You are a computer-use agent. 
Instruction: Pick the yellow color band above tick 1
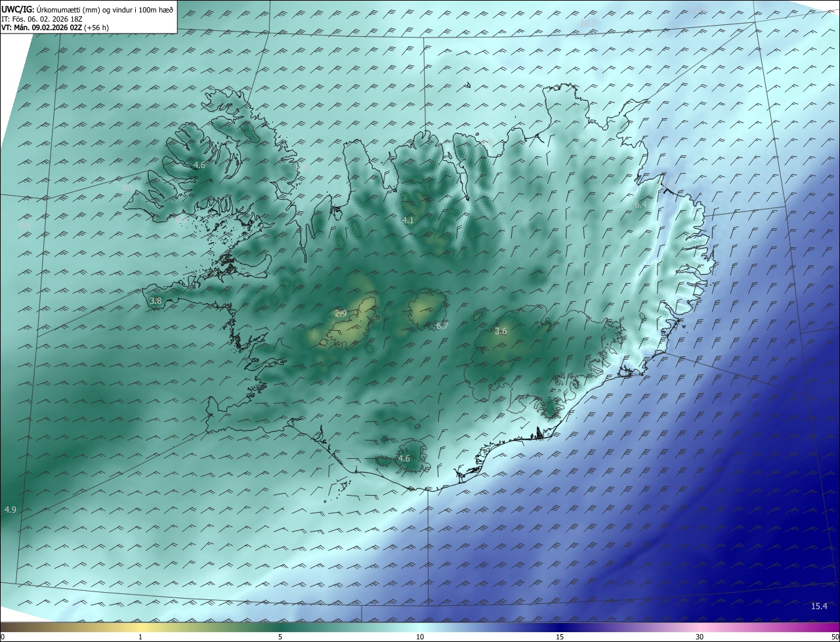(x=140, y=627)
